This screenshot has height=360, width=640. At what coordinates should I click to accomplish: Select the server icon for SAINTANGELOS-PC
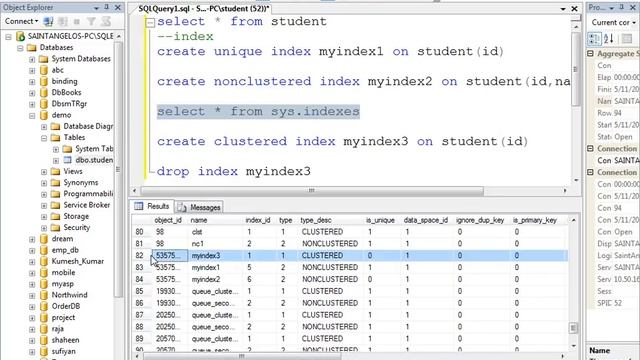tap(20, 36)
